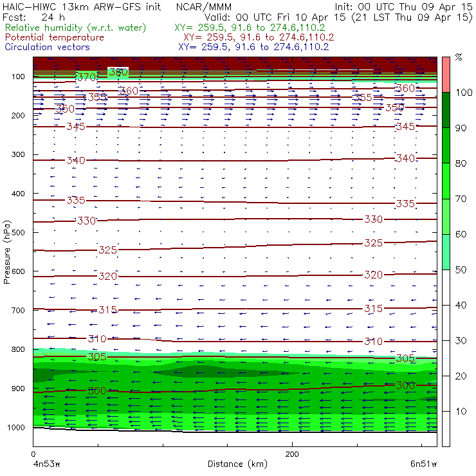Click the darkest green 90-100% colorbar swatch

point(446,110)
